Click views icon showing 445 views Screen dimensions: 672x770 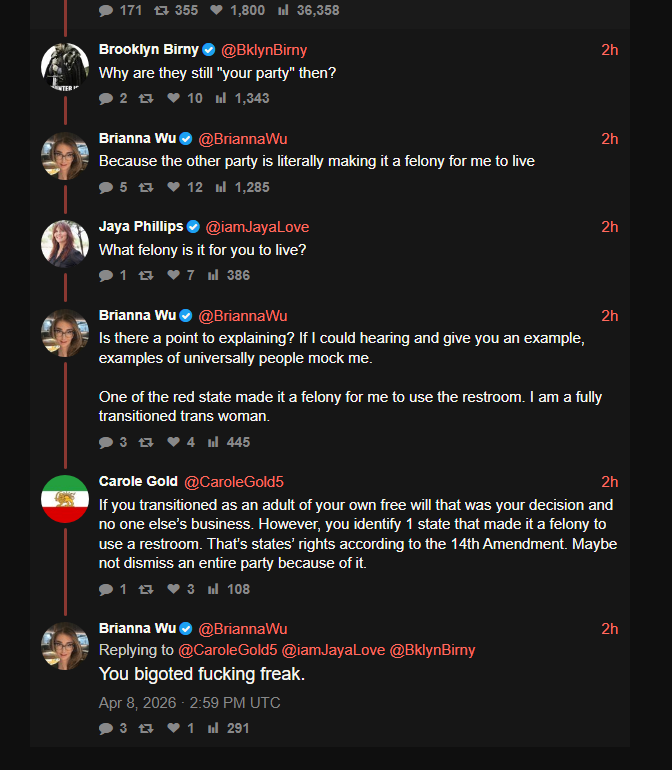click(x=213, y=442)
